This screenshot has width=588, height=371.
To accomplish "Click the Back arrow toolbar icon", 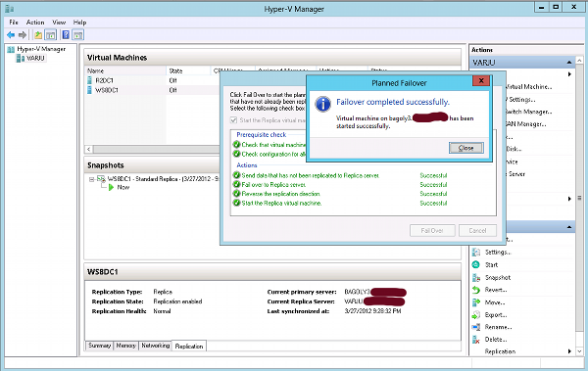I will point(11,35).
